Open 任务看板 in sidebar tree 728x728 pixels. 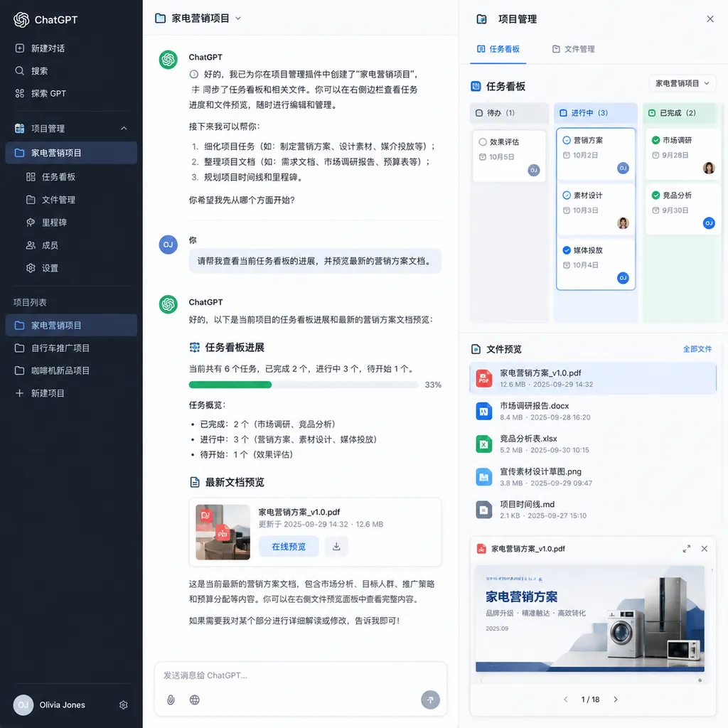tap(51, 177)
